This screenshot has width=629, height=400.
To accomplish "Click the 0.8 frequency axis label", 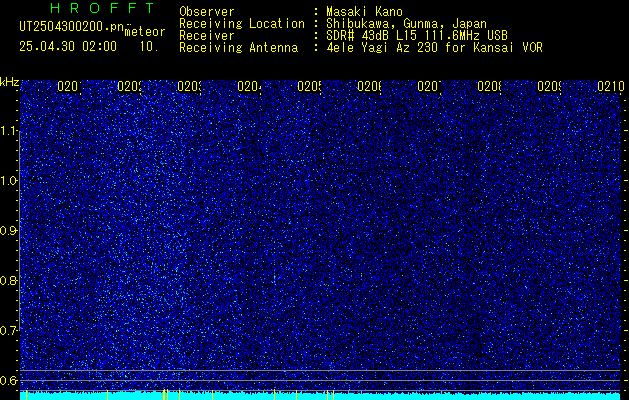I will 9,280.
